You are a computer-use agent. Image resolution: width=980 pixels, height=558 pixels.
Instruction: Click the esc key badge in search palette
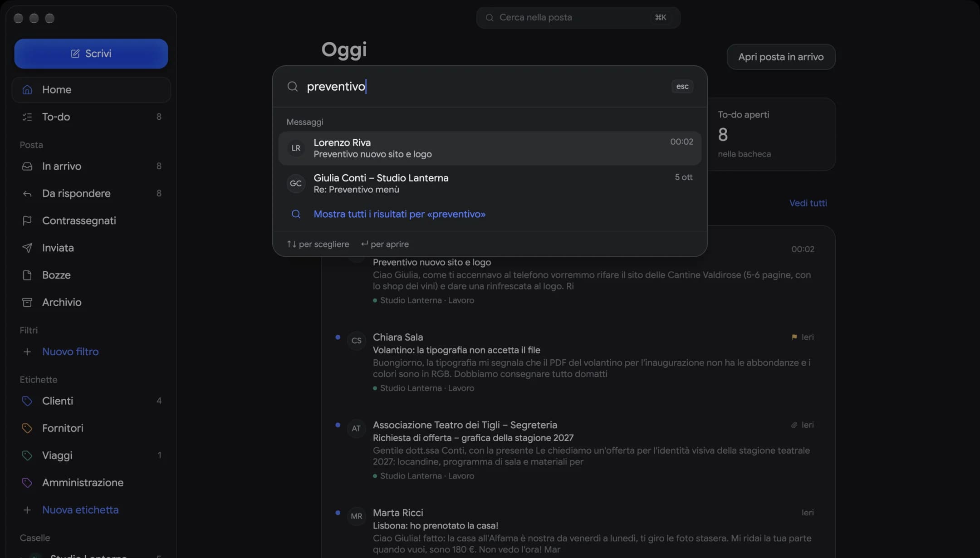682,86
